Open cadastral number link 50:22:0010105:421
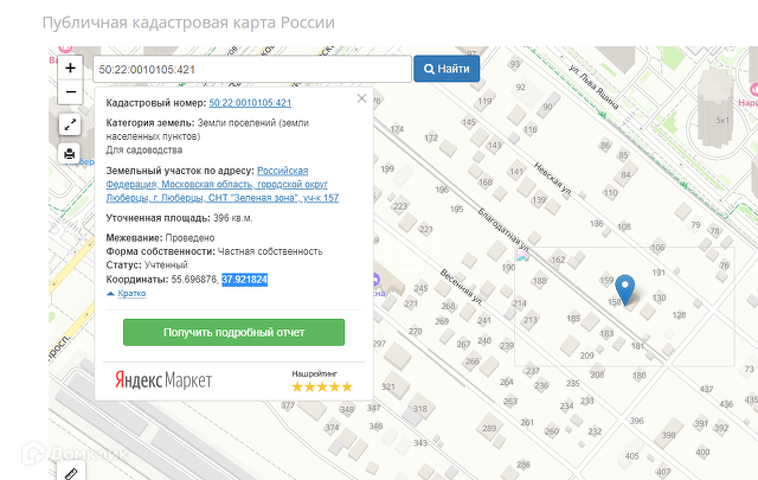Image resolution: width=758 pixels, height=480 pixels. tap(250, 103)
